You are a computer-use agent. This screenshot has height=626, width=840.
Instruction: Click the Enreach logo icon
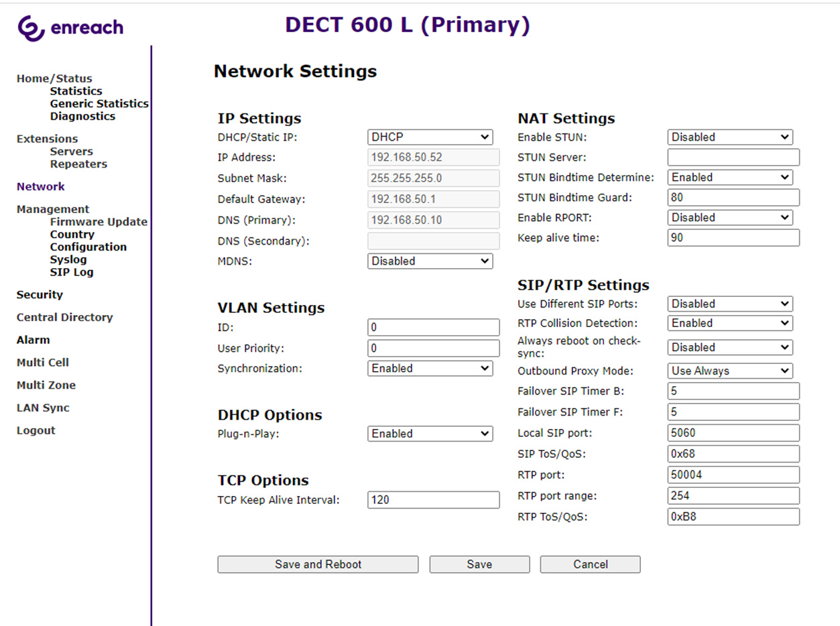click(x=30, y=27)
